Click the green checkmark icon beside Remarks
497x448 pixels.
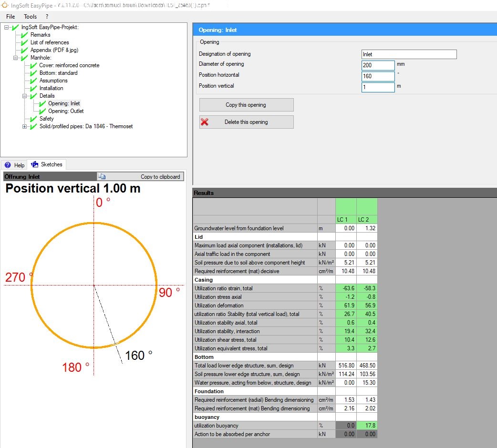(x=25, y=35)
